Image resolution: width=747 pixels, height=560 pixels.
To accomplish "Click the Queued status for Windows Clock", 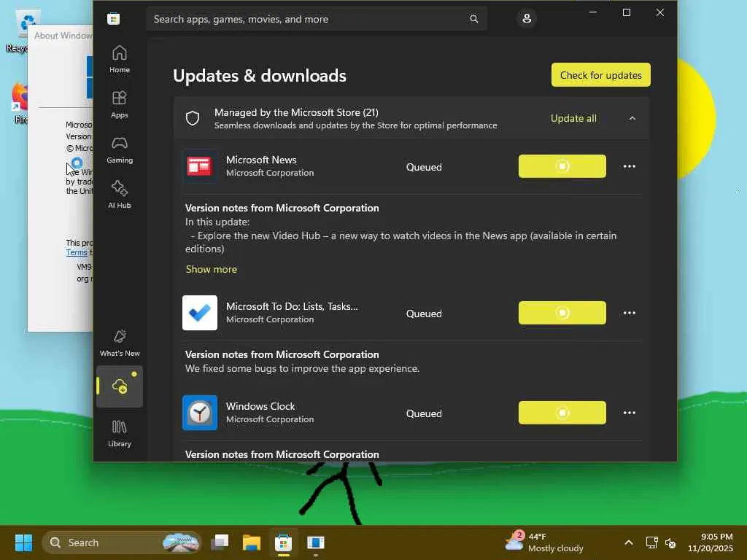I will coord(424,413).
